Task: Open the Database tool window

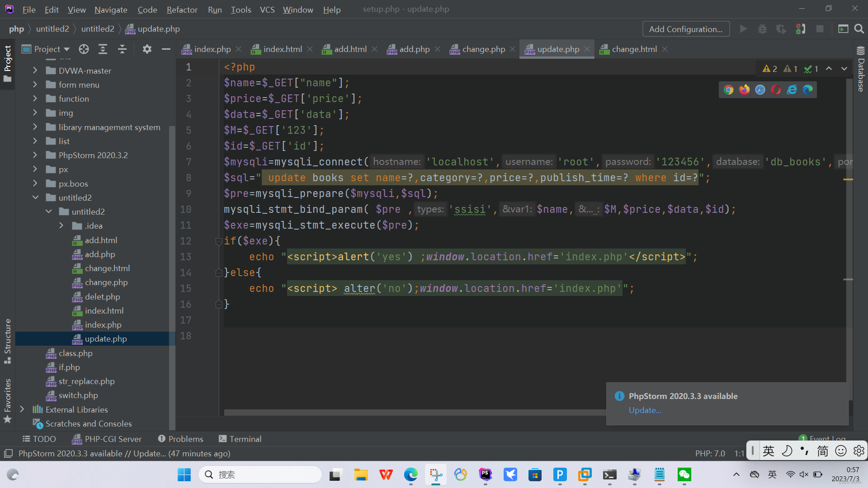Action: click(x=860, y=70)
